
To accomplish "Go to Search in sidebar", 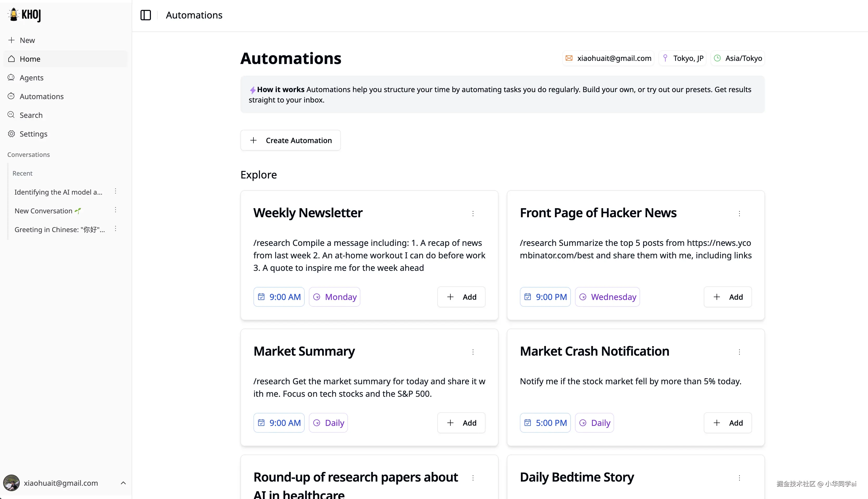I will click(x=31, y=115).
